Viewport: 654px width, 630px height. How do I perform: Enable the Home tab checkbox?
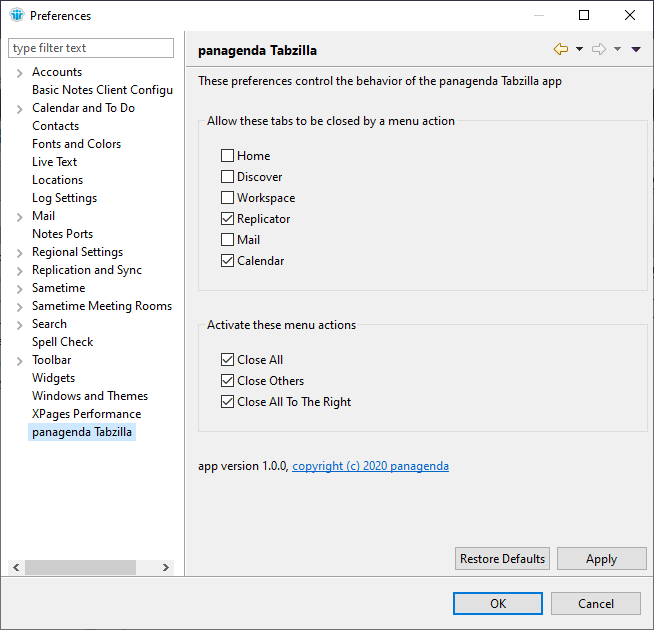pyautogui.click(x=228, y=156)
